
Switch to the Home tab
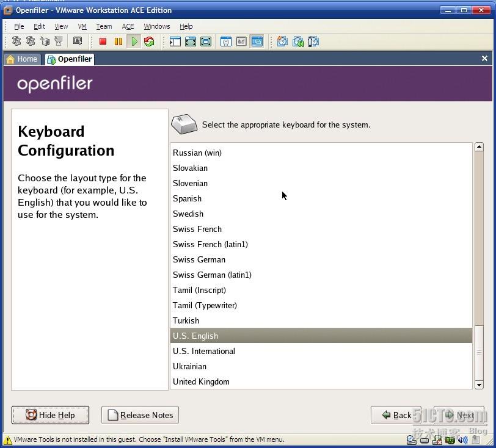23,59
